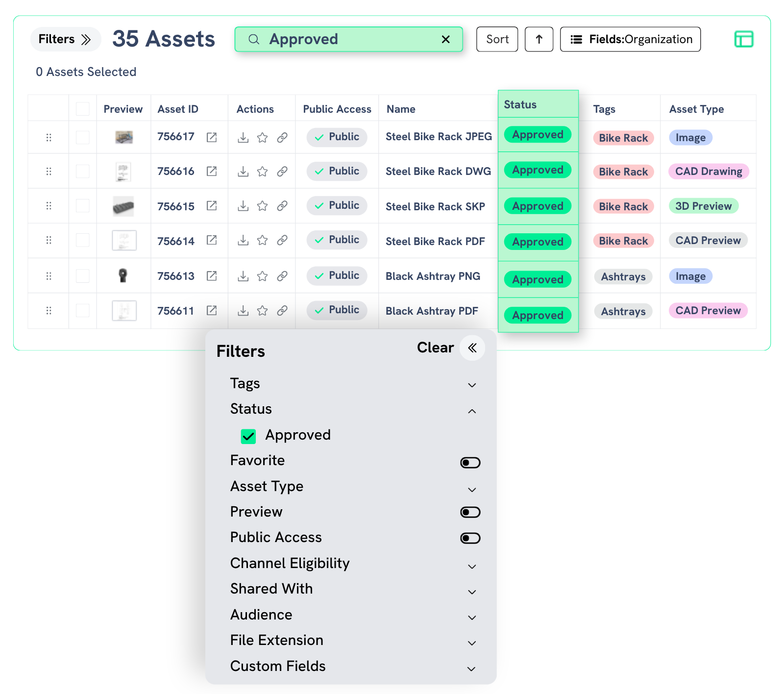Clear all filters
784x694 pixels.
(435, 347)
